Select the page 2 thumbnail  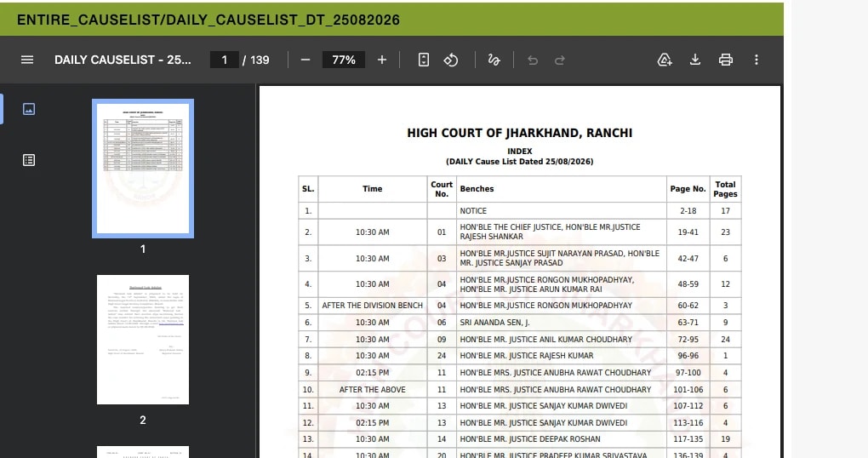(x=143, y=340)
